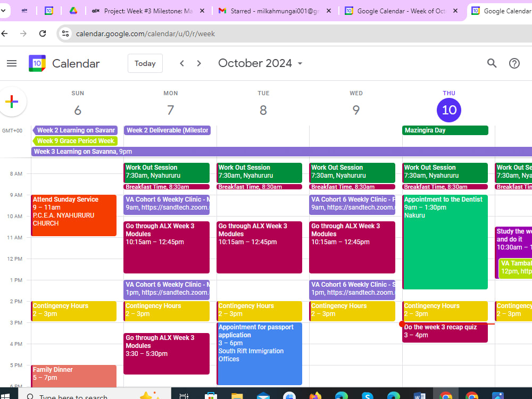Viewport: 532px width, 399px height.
Task: Click browser forward arrow
Action: click(x=23, y=34)
